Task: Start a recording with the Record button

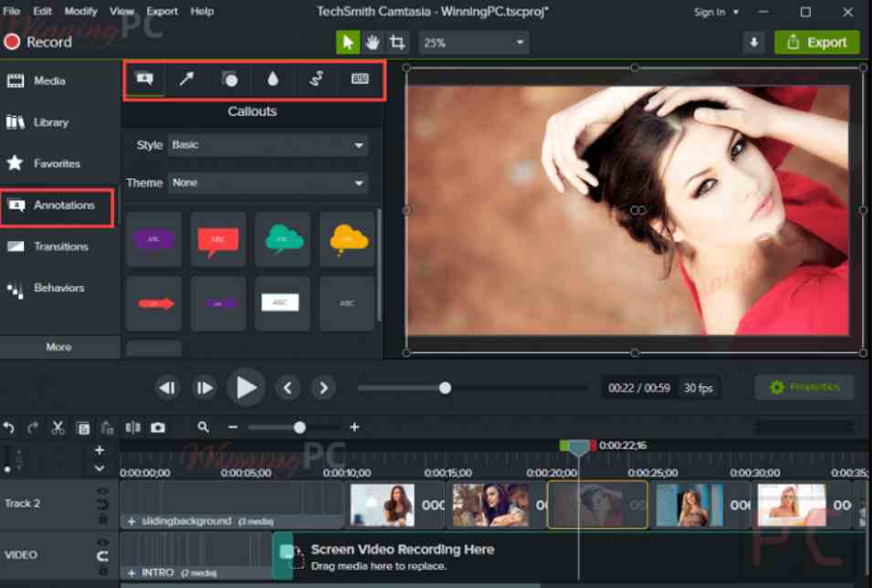Action: 37,42
